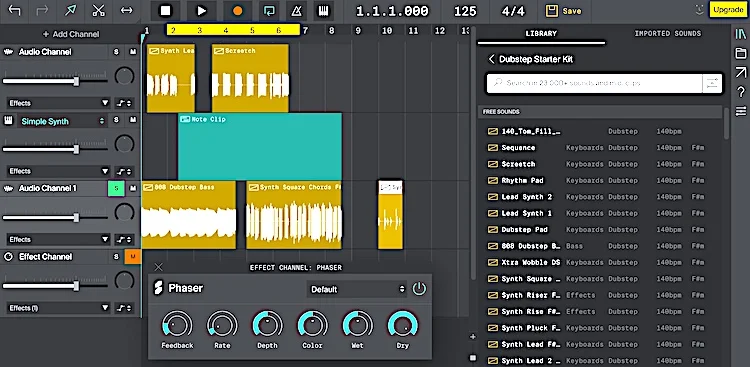Open search filter options icon
750x367 pixels.
(712, 83)
